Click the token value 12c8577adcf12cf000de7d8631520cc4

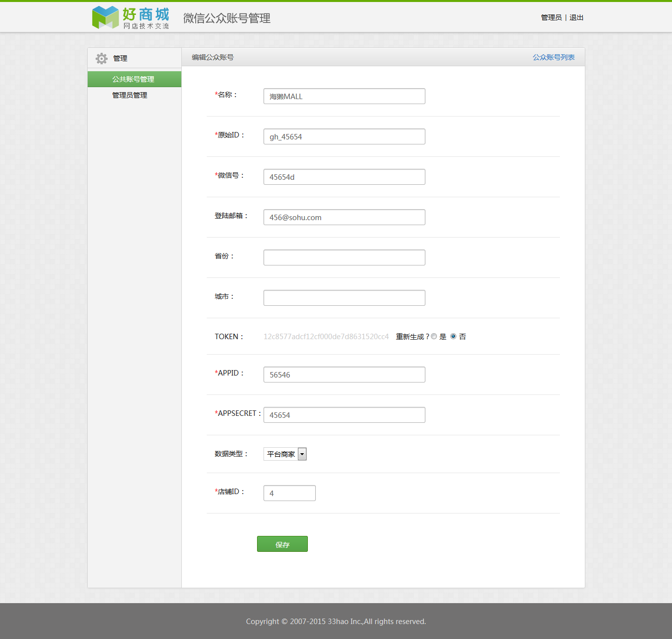click(x=326, y=337)
